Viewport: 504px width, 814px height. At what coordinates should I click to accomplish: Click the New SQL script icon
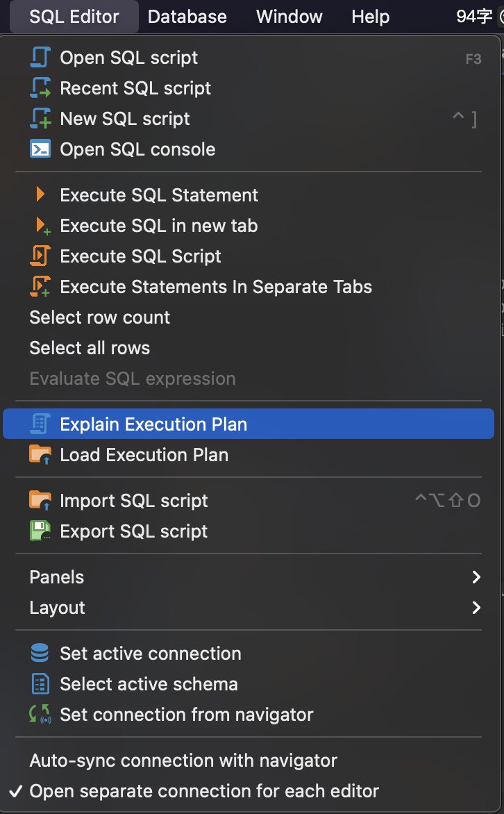40,118
